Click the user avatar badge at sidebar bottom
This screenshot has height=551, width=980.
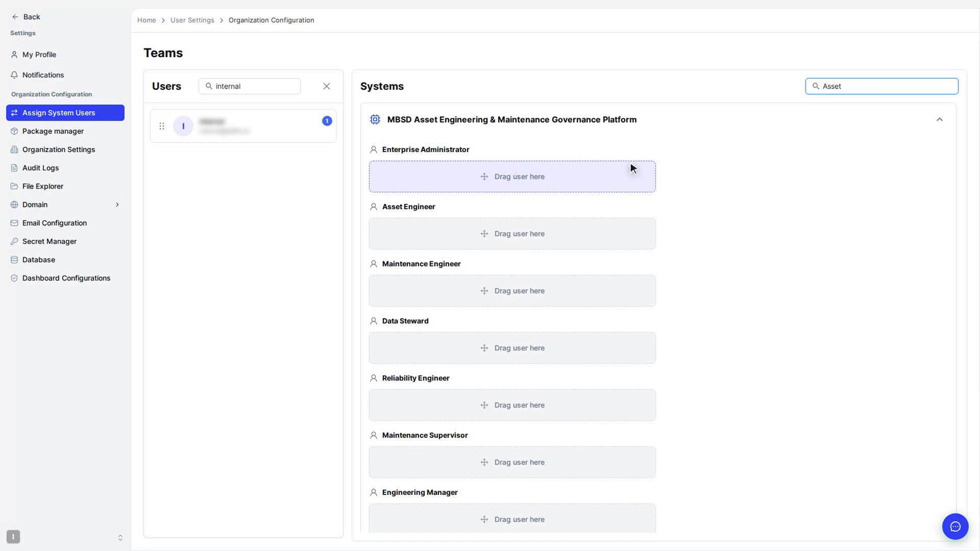pos(13,537)
